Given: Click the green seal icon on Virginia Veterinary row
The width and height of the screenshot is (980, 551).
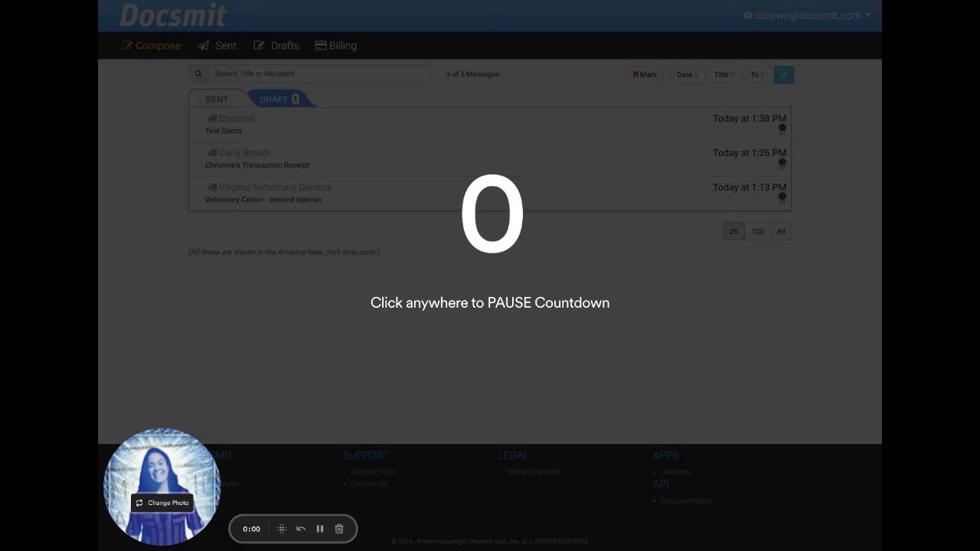Looking at the screenshot, I should pyautogui.click(x=782, y=198).
